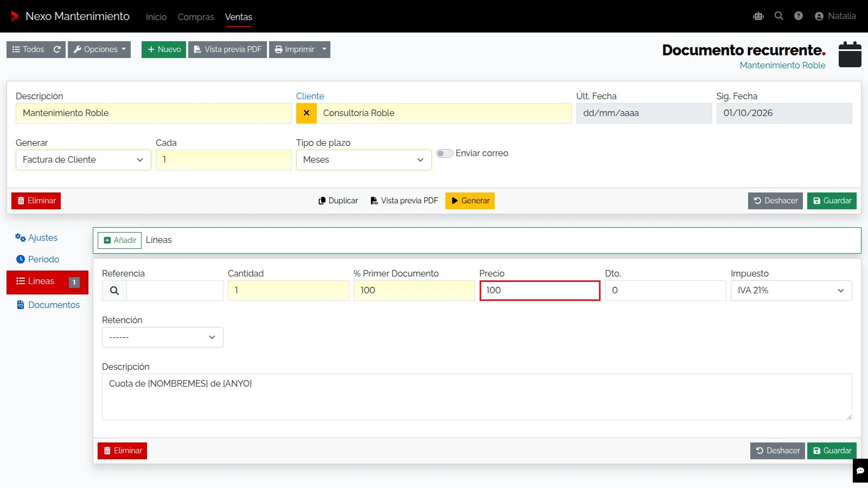Open the Compras menu

pyautogui.click(x=196, y=17)
